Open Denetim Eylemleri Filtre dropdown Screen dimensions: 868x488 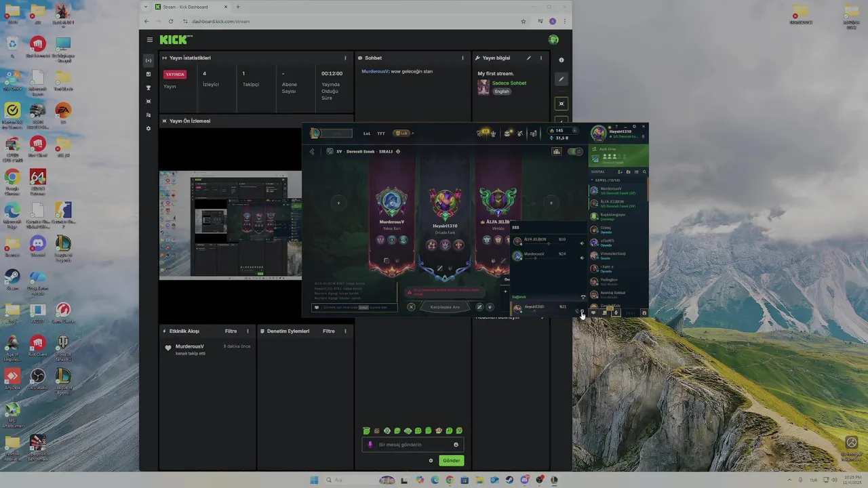click(x=329, y=331)
